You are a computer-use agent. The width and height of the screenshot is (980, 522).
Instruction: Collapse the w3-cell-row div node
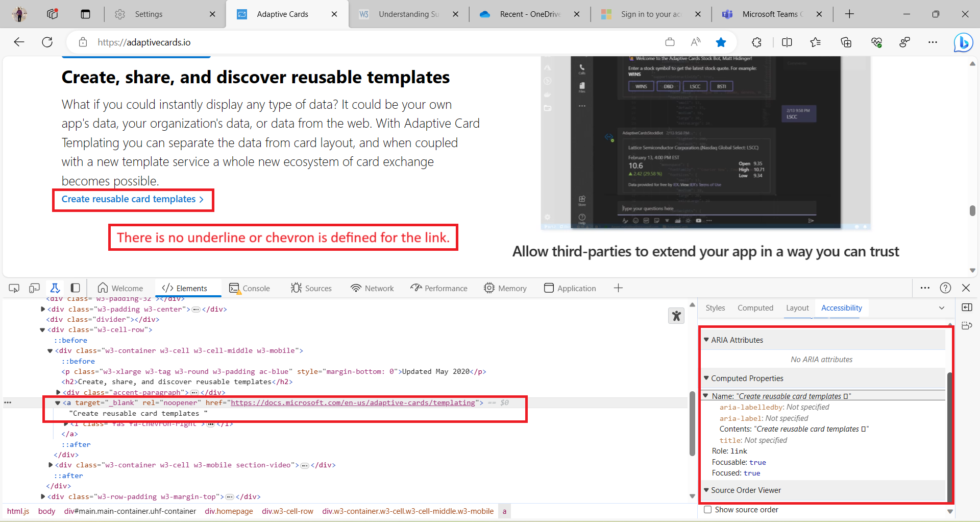pyautogui.click(x=42, y=330)
